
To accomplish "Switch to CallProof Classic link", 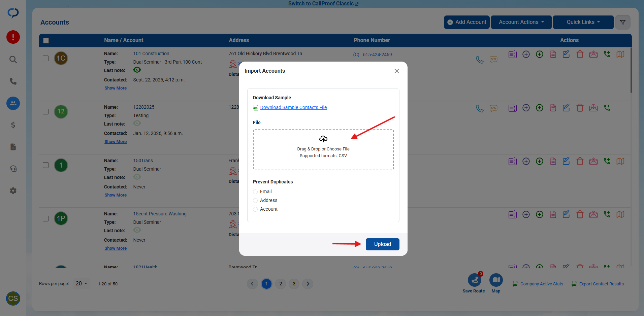I will point(323,4).
